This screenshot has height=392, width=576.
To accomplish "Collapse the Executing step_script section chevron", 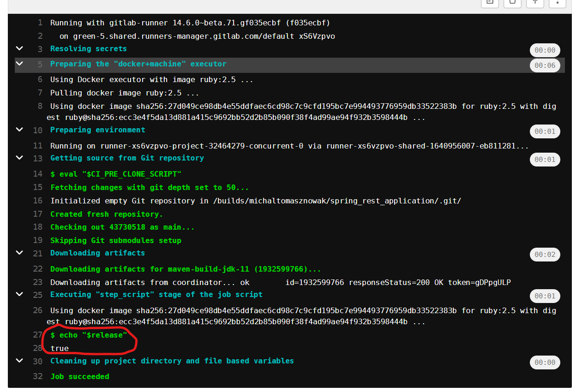I will (19, 294).
